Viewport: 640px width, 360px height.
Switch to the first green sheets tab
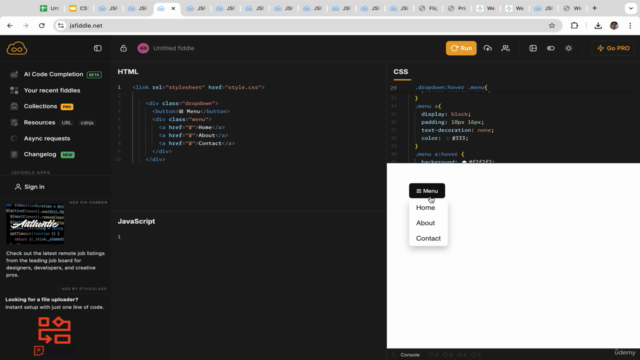49,8
